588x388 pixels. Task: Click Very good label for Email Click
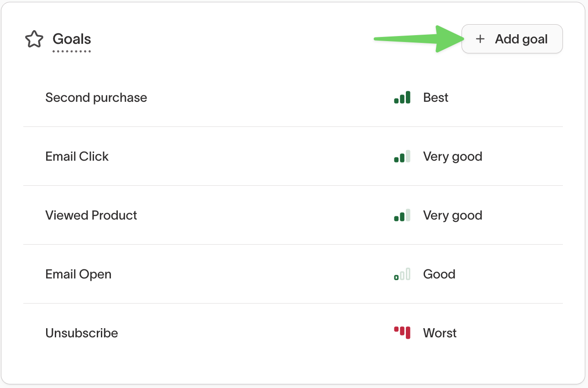tap(452, 157)
